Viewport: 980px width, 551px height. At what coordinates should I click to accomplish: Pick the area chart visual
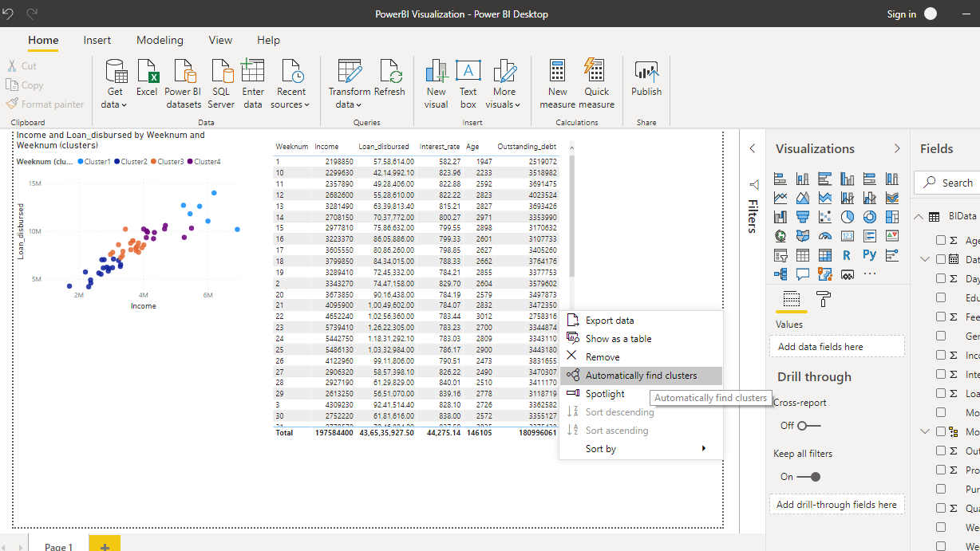click(x=803, y=198)
